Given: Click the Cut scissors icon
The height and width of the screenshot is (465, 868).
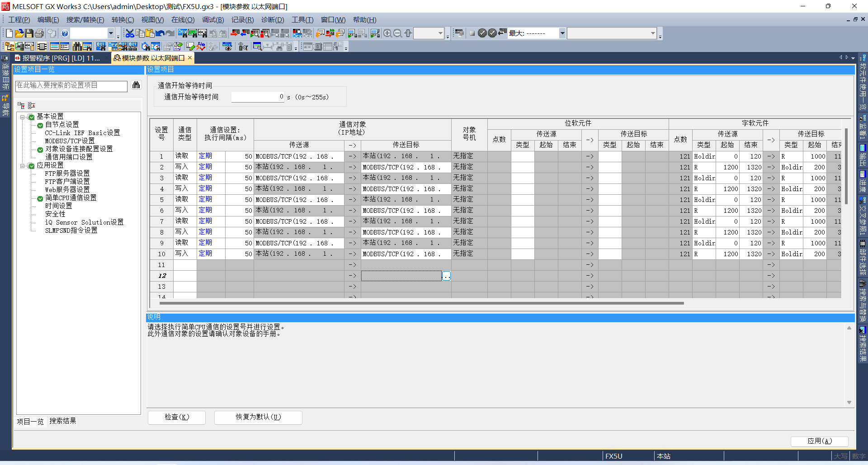Looking at the screenshot, I should click(130, 33).
